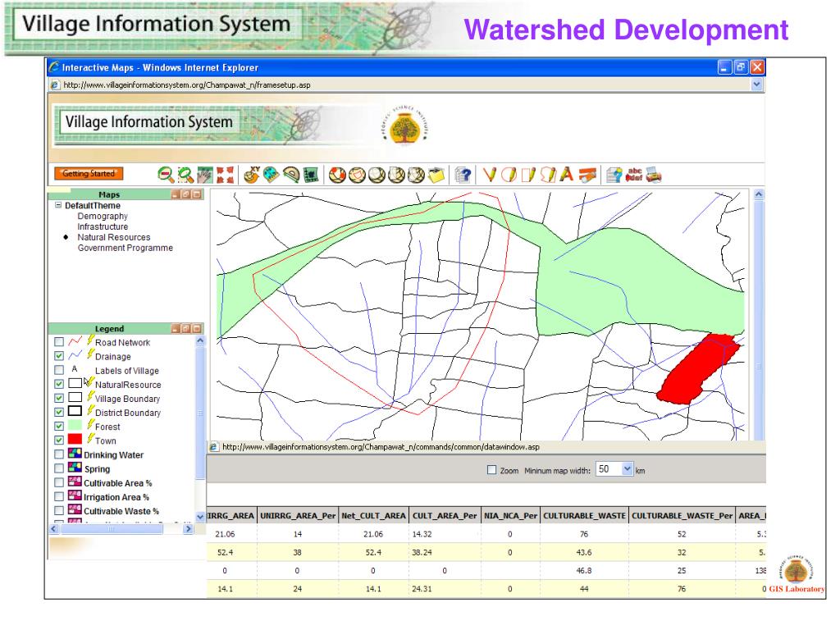Click the globe with red point selection icon
840x630 pixels.
point(337,175)
